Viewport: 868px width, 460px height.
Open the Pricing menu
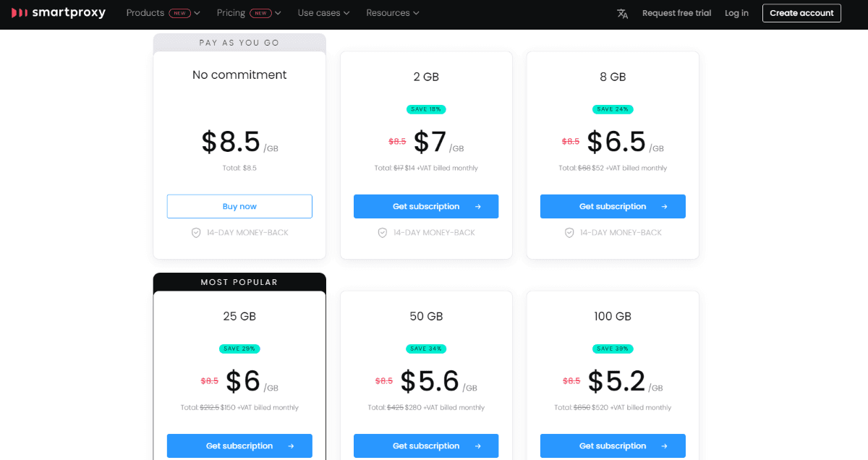(x=231, y=13)
